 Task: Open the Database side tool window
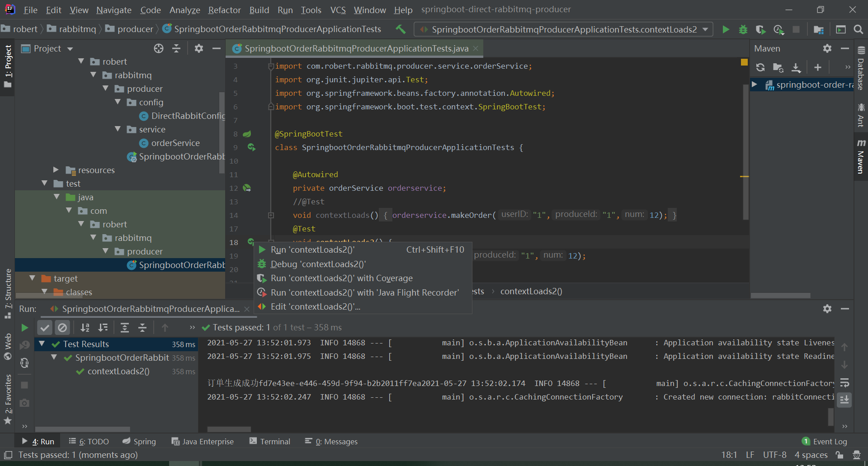pyautogui.click(x=861, y=69)
